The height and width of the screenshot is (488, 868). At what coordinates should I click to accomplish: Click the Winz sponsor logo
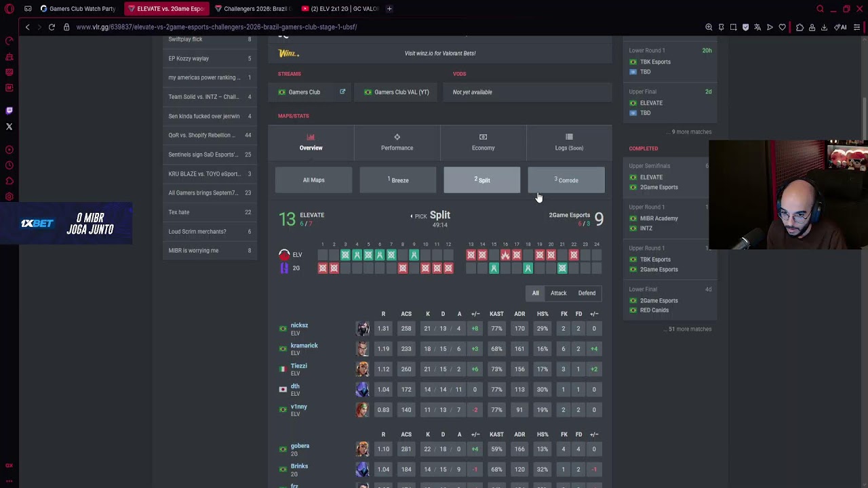click(288, 54)
